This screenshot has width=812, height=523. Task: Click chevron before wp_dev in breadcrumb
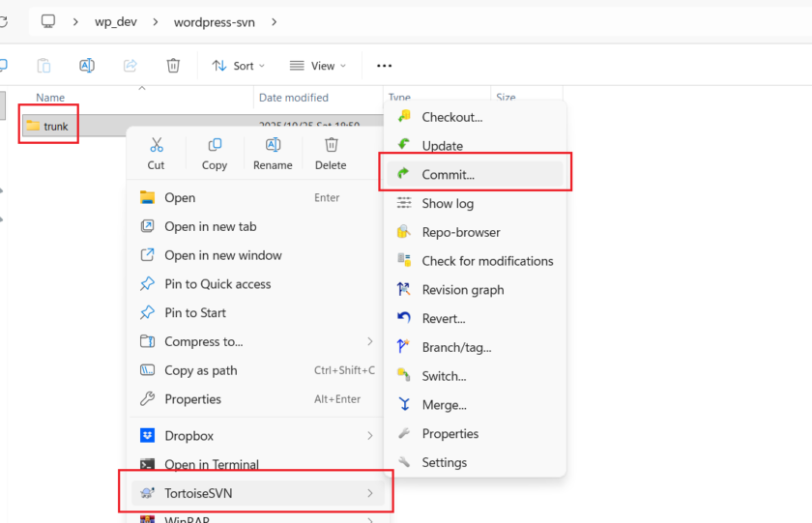tap(75, 22)
